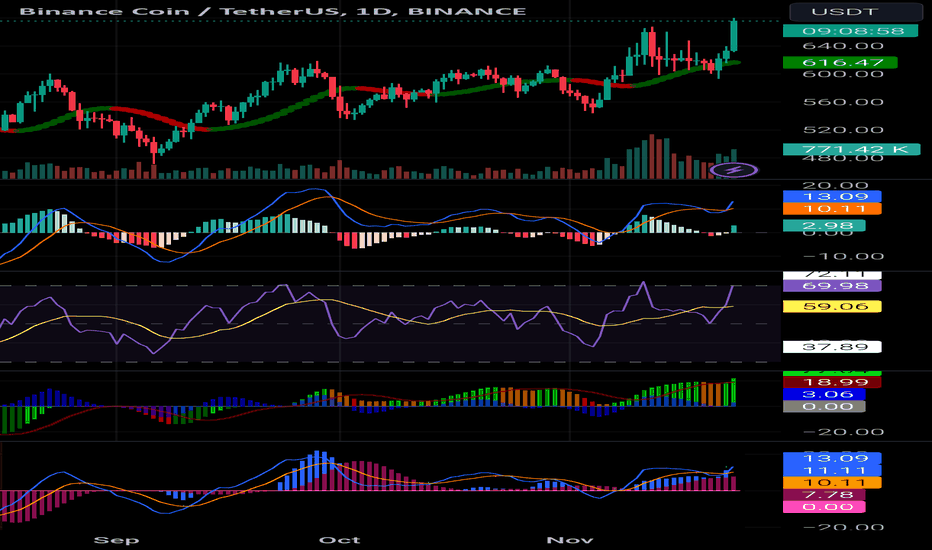The width and height of the screenshot is (932, 550).
Task: Click the 09:08:58 candle countdown label
Action: tap(852, 31)
